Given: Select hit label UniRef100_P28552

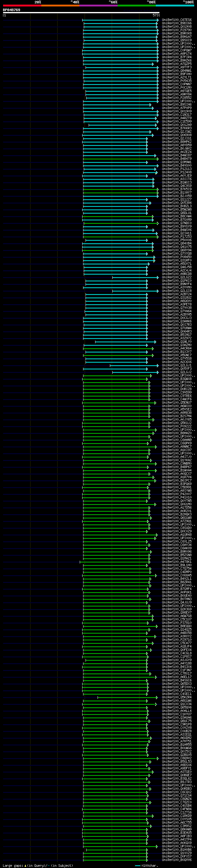Looking at the screenshot, I should coord(177,98).
